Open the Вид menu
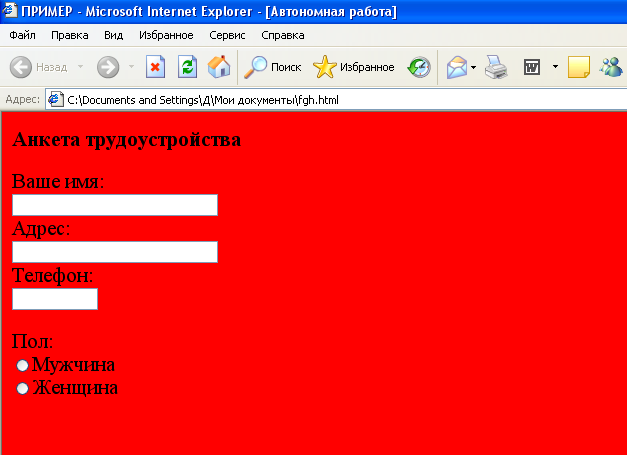627x455 pixels. coord(114,35)
